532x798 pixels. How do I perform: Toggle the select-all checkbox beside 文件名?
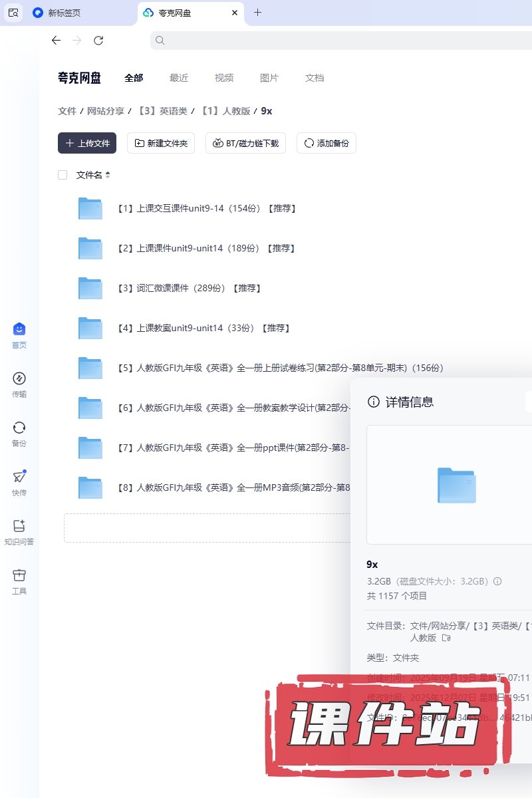click(x=63, y=175)
